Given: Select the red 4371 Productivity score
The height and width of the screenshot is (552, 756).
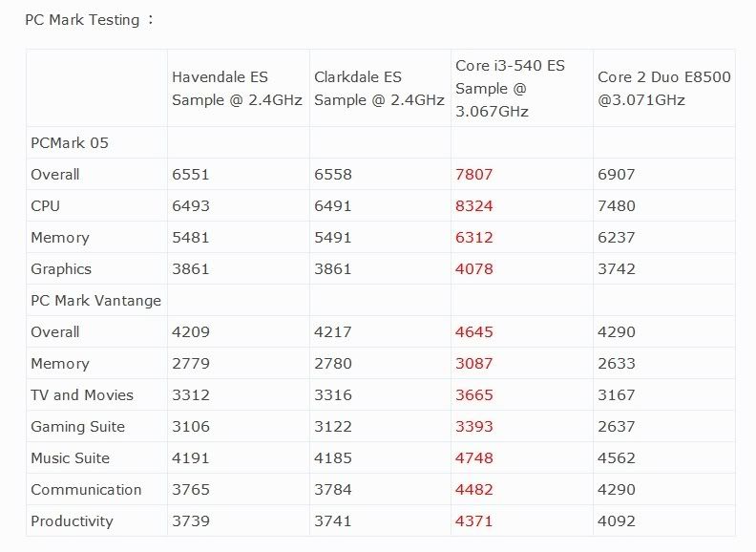Looking at the screenshot, I should point(474,521).
